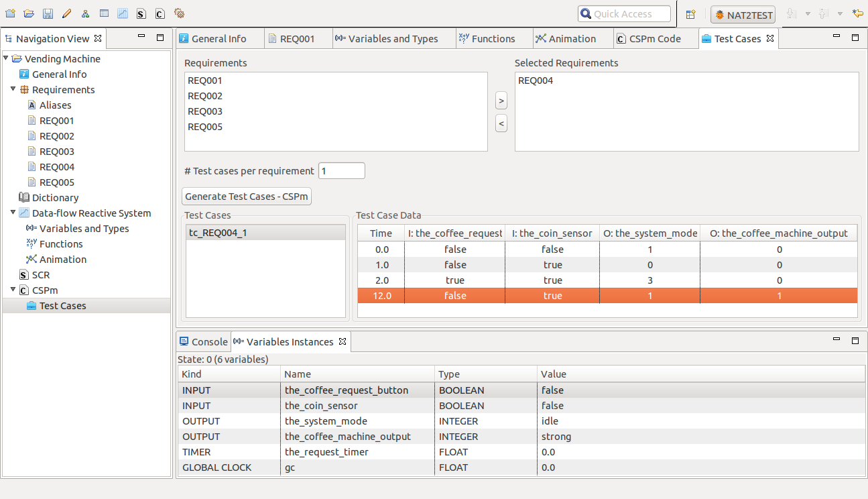Click the table list toolbar icon
Viewport: 868px width, 499px height.
tap(104, 13)
